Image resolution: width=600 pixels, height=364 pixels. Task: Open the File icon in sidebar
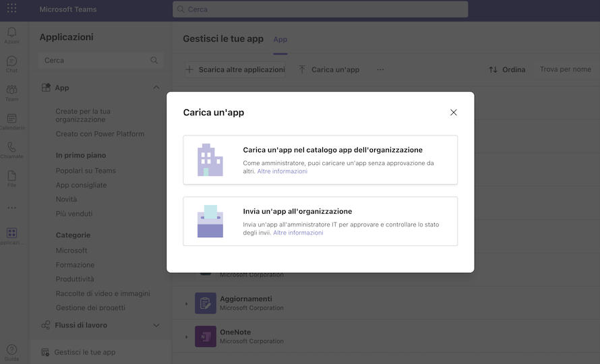(12, 179)
